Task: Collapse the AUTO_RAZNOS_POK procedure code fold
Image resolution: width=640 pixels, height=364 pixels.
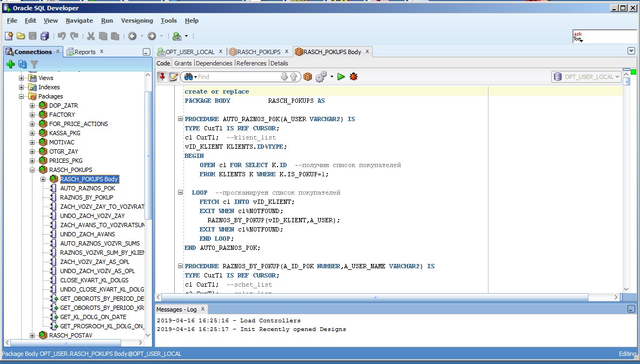Action: click(x=180, y=119)
